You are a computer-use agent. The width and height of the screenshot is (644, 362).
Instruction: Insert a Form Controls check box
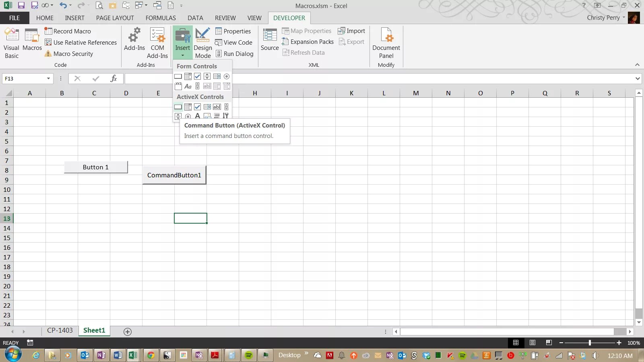point(197,76)
